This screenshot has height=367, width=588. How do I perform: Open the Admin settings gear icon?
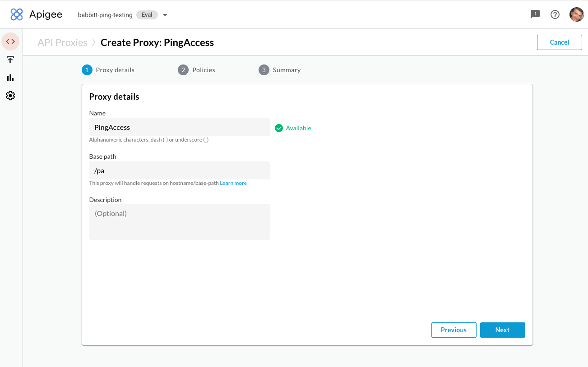point(10,95)
